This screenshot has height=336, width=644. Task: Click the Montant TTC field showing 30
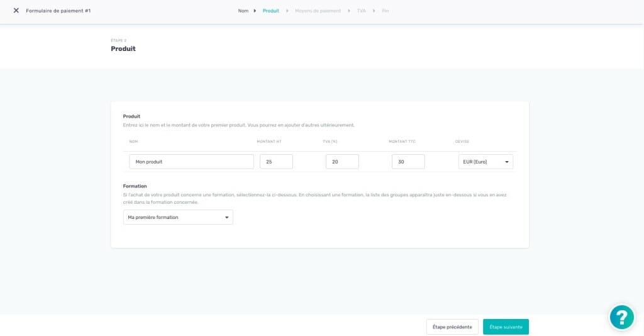pyautogui.click(x=408, y=162)
